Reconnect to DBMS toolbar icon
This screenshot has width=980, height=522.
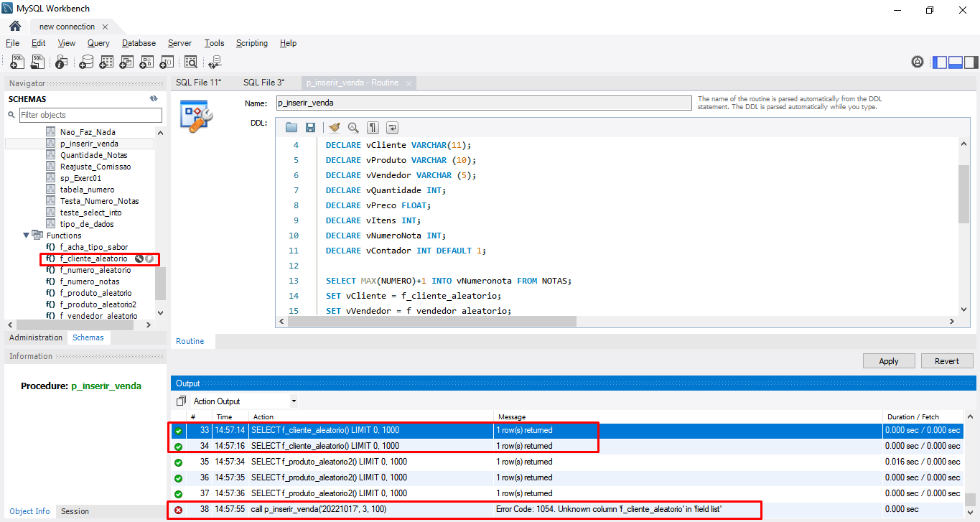(x=214, y=62)
